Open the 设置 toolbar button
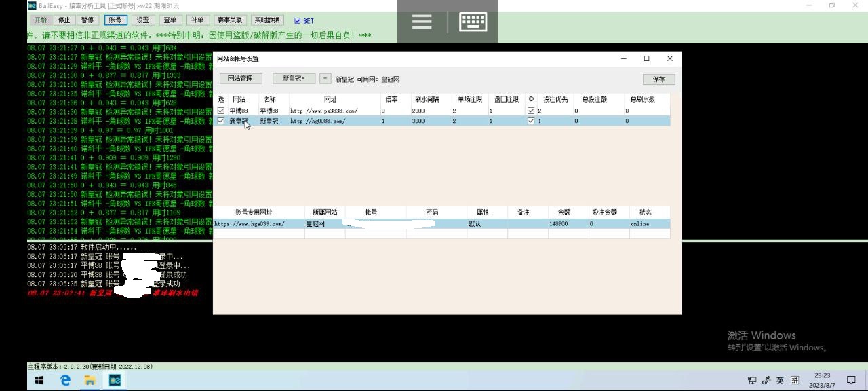This screenshot has height=391, width=868. [x=142, y=20]
